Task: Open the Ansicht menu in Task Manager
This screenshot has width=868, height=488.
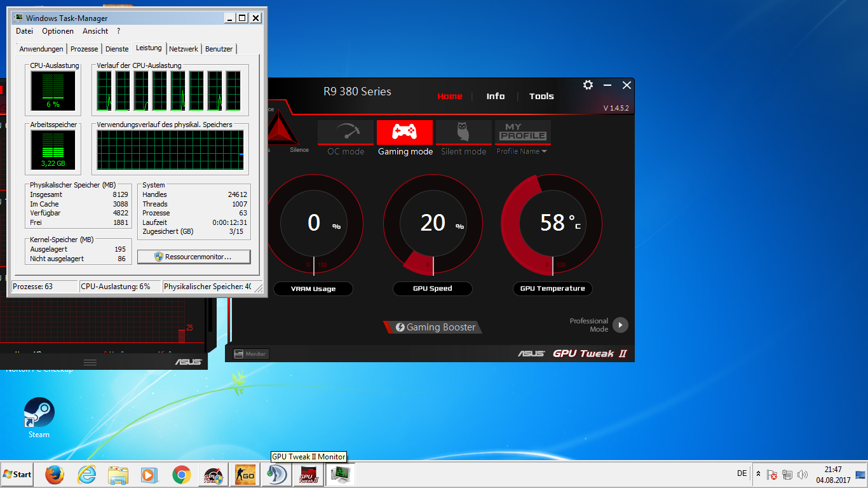Action: [95, 31]
